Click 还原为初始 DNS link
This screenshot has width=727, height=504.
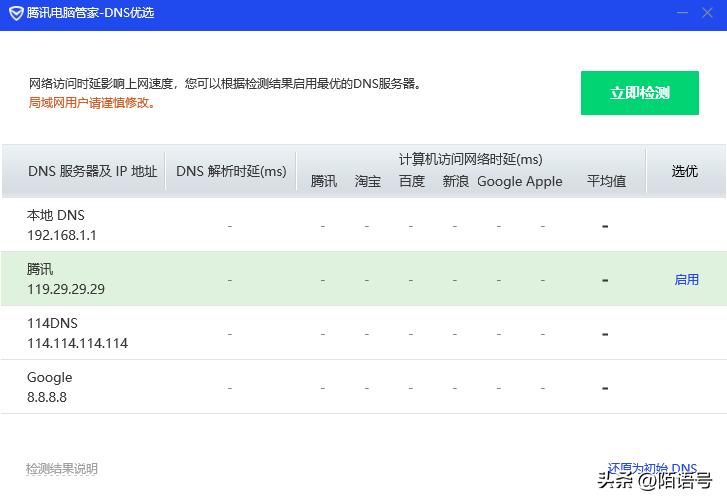pos(652,468)
